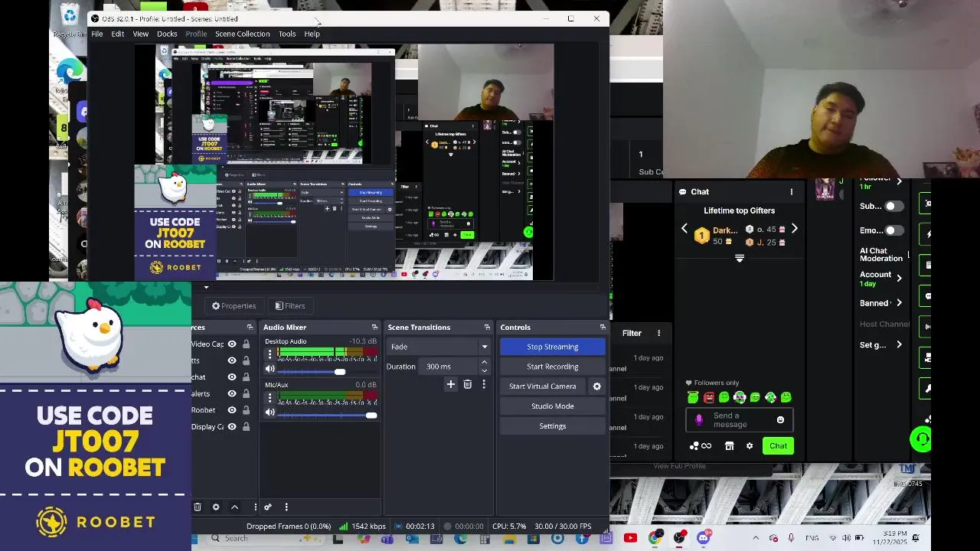Enter Studio Mode

coord(553,406)
